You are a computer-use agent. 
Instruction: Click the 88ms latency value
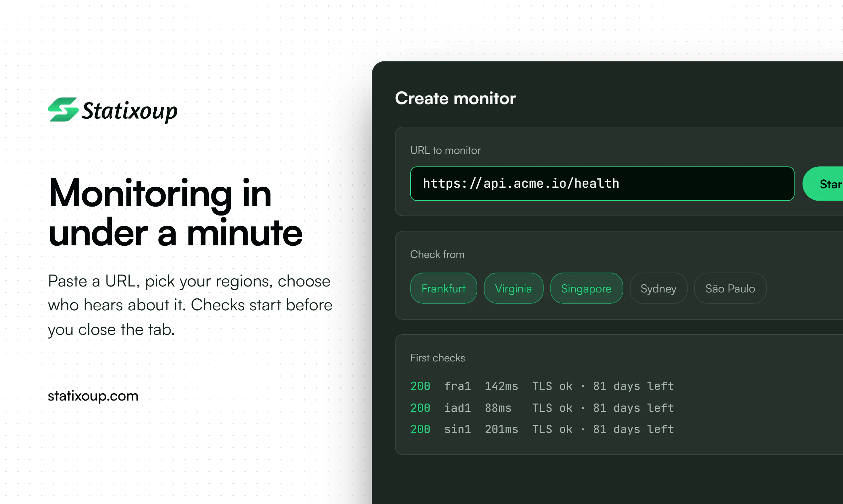point(498,408)
